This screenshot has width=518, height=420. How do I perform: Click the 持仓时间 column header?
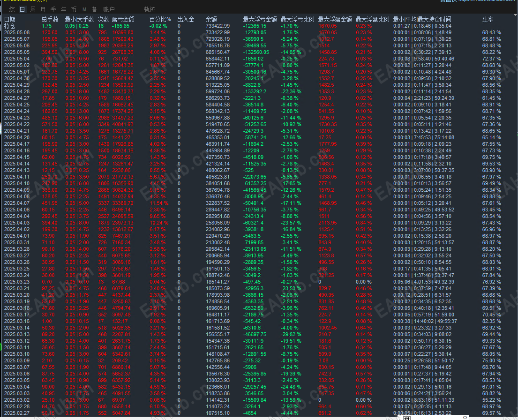[422, 20]
